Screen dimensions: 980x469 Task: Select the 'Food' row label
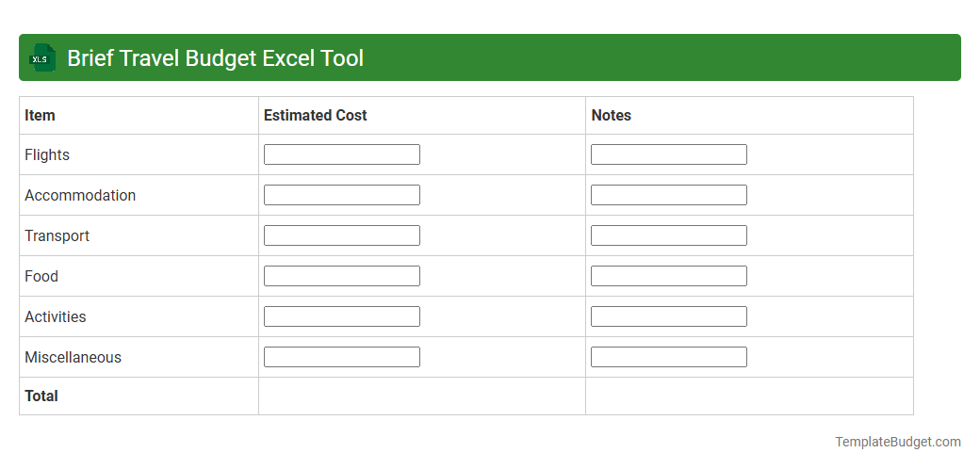tap(41, 277)
